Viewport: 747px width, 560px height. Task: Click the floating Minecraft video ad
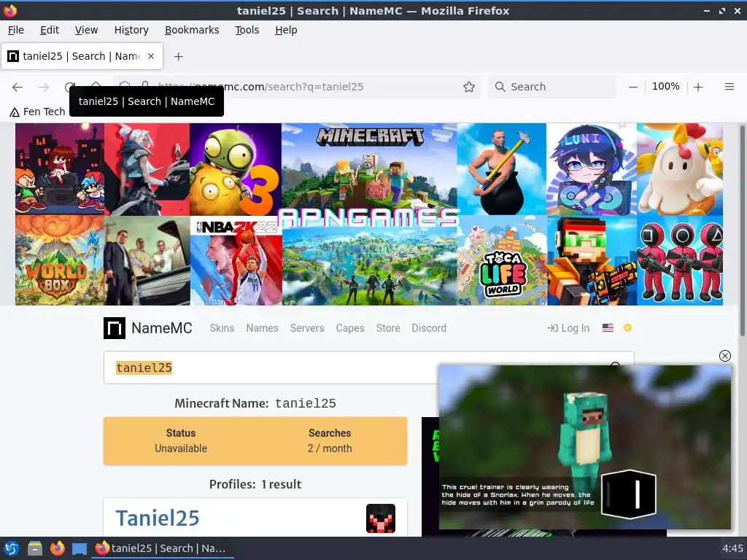tap(584, 447)
